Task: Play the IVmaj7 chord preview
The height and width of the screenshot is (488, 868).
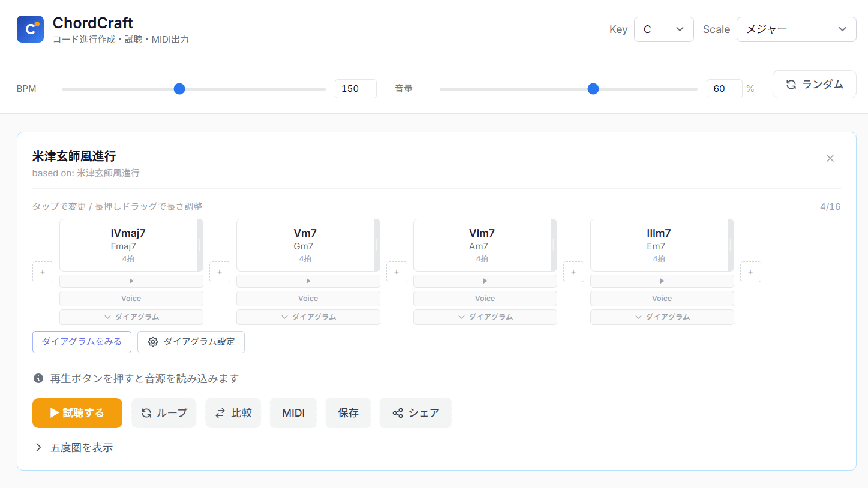Action: (131, 281)
